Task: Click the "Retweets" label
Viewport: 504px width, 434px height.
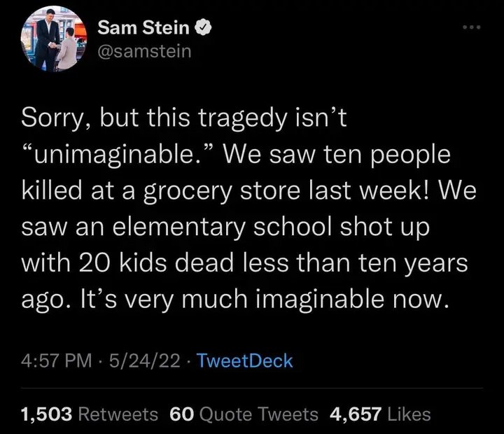Action: [118, 414]
